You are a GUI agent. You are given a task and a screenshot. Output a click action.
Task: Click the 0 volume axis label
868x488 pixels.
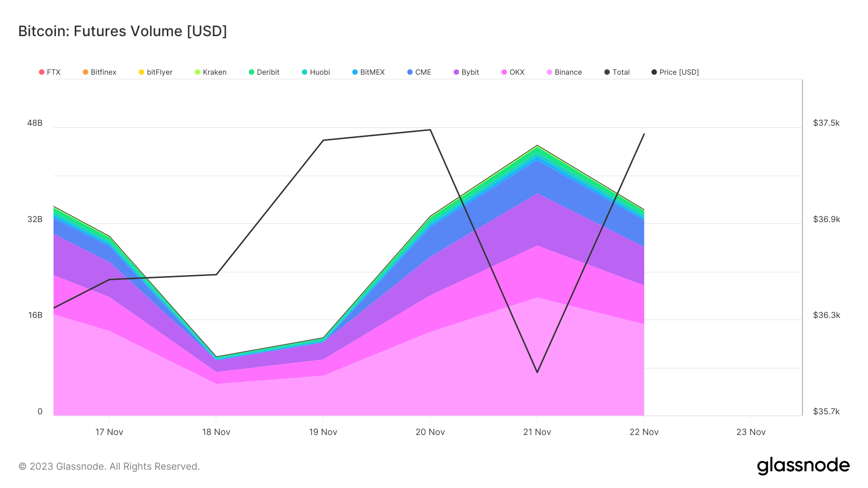[x=40, y=412]
